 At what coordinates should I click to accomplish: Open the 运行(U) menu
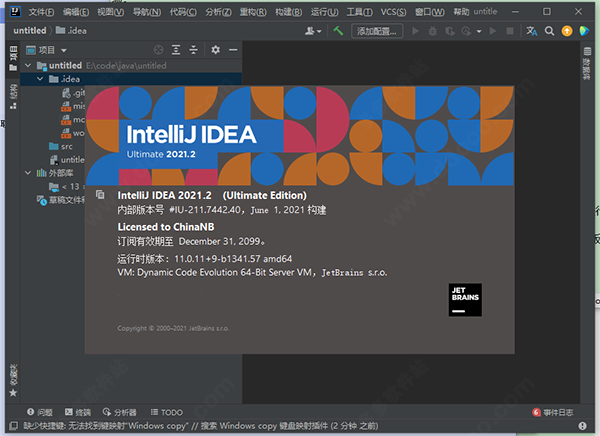click(x=324, y=12)
